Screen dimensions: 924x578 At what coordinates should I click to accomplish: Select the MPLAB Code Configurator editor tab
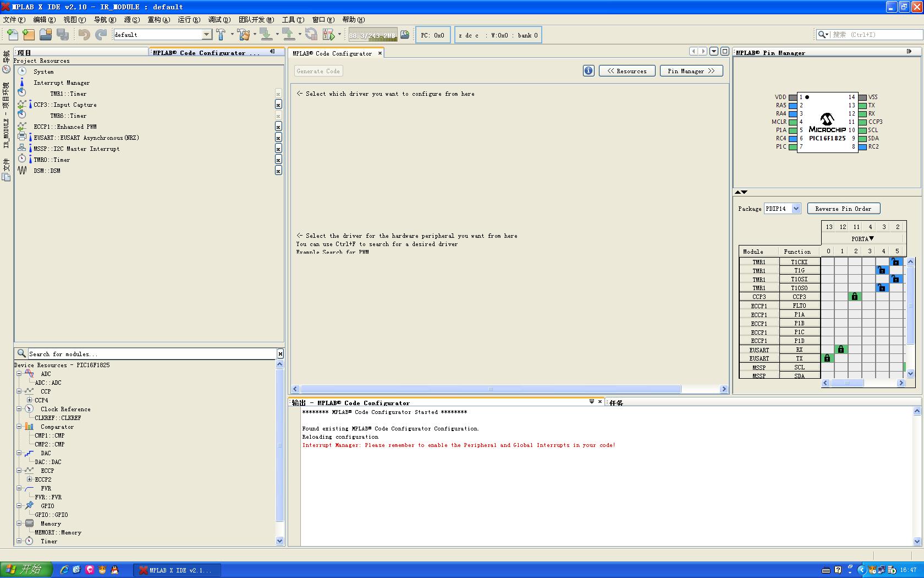click(332, 53)
